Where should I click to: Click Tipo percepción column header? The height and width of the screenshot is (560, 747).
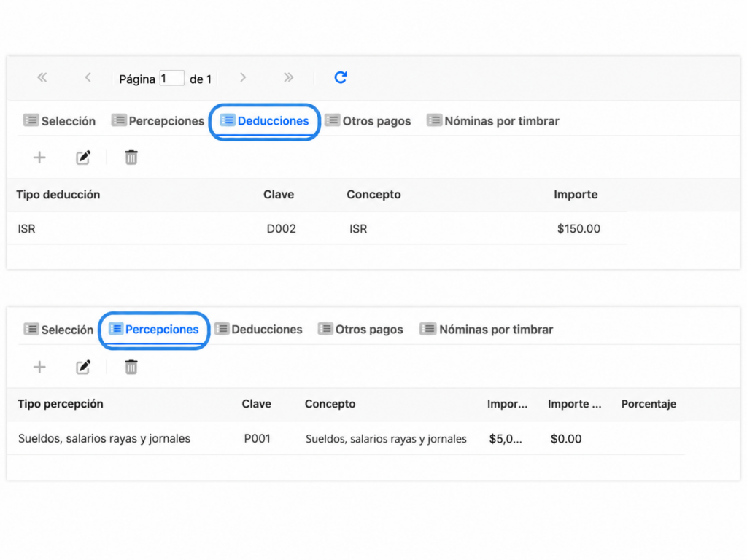point(61,404)
